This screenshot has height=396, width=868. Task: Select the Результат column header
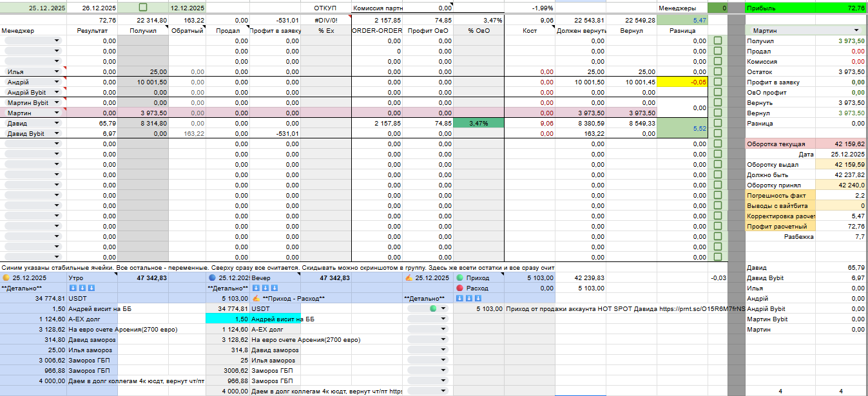(x=93, y=30)
